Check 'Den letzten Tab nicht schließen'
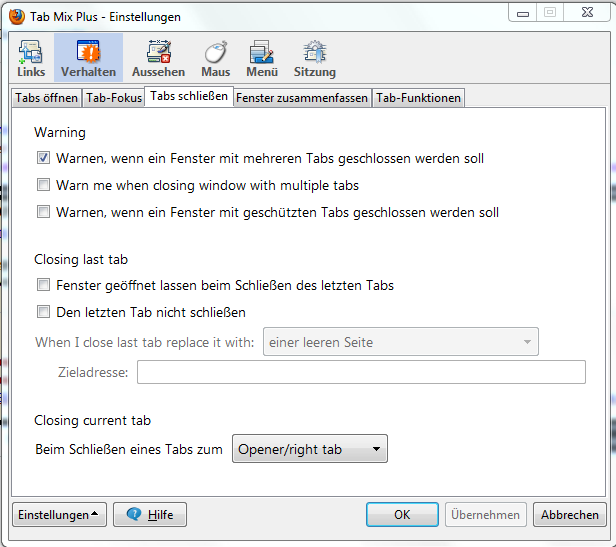 pos(43,312)
